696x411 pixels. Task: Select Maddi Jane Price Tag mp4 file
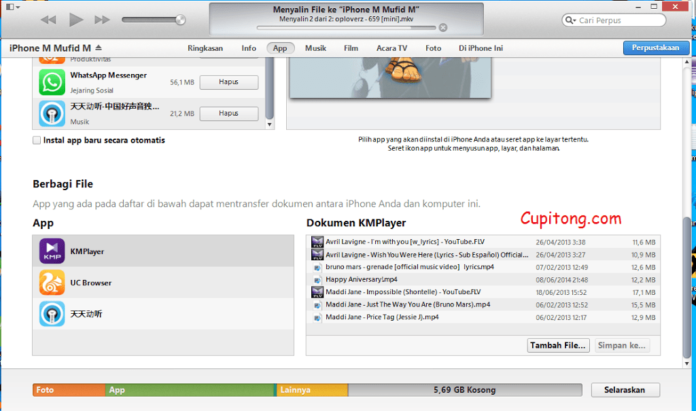[x=483, y=317]
